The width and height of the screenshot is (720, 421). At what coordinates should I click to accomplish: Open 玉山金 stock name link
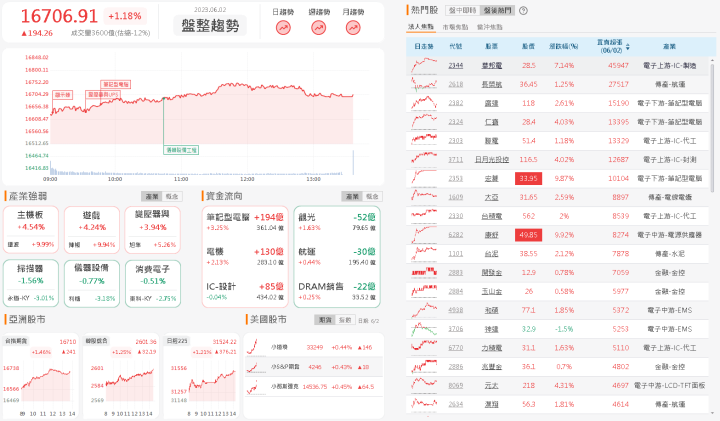coord(492,292)
